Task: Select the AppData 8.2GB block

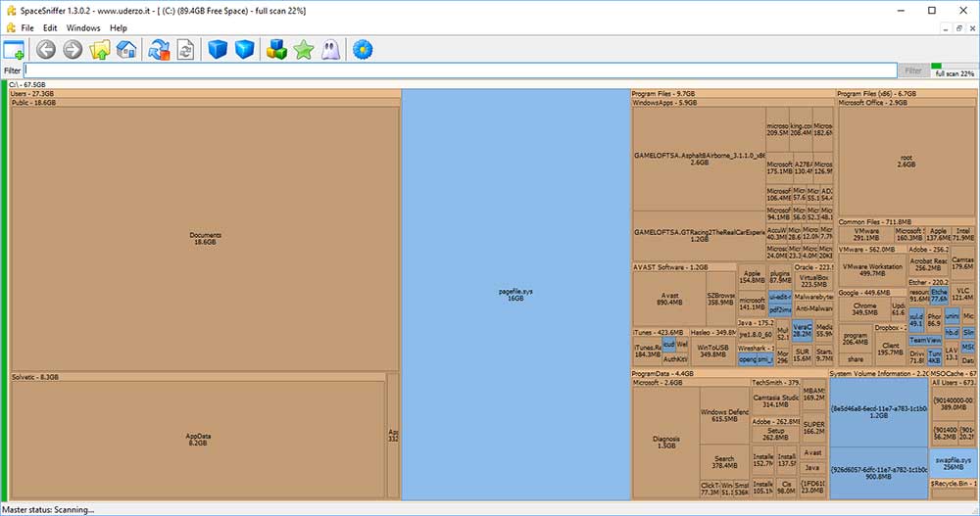Action: tap(198, 440)
